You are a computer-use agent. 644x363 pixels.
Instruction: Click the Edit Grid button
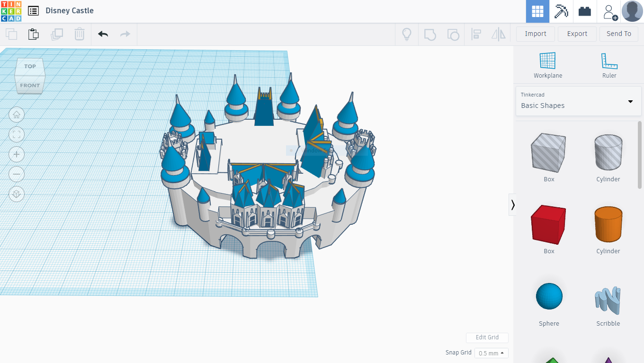[x=487, y=337]
